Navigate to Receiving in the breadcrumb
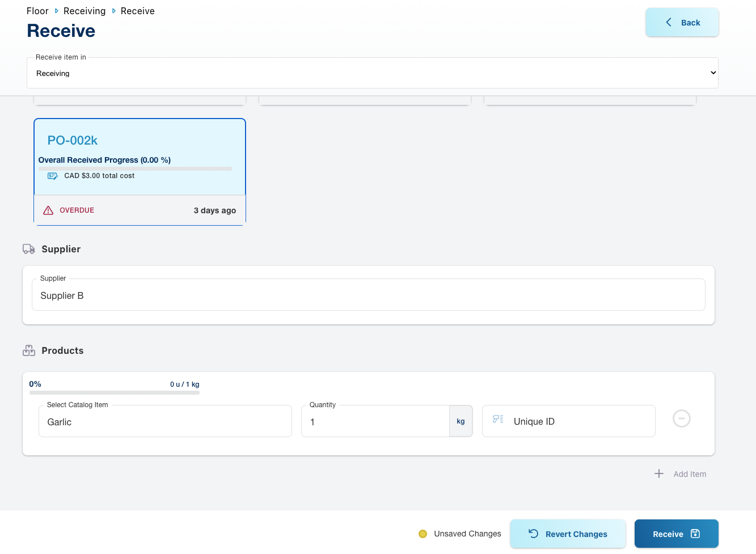This screenshot has width=756, height=554. point(85,11)
